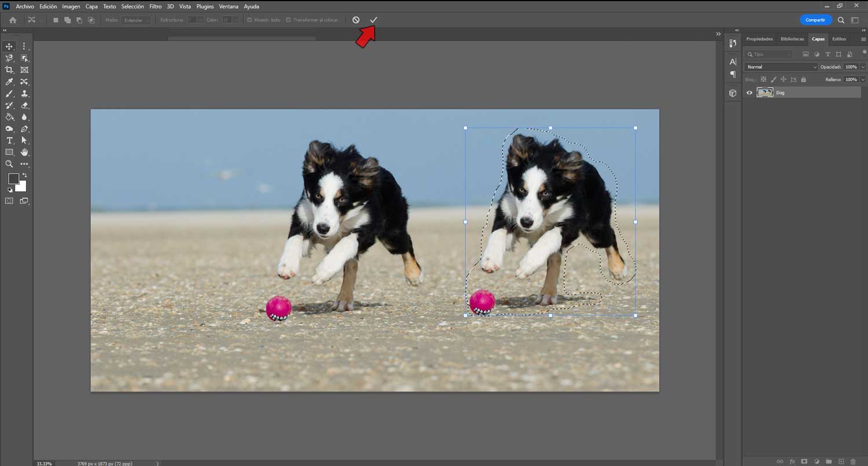Select the Eyedropper tool
868x466 pixels.
pyautogui.click(x=9, y=82)
